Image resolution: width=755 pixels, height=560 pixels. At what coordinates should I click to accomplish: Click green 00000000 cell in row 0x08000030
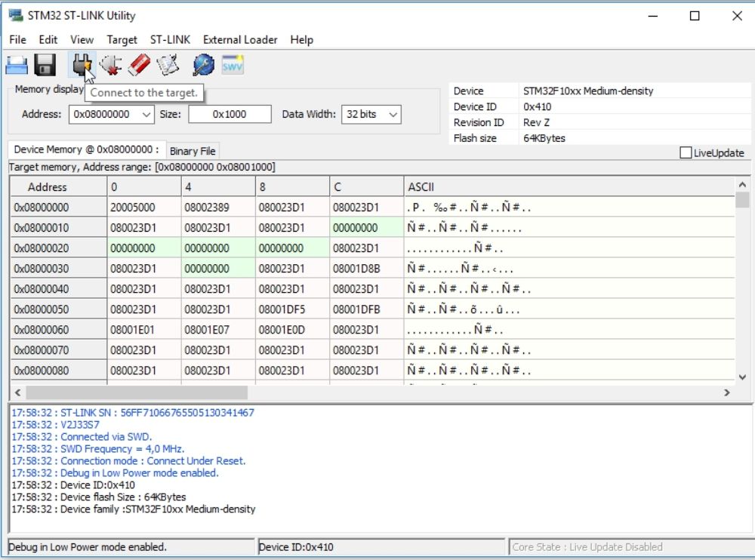(218, 269)
